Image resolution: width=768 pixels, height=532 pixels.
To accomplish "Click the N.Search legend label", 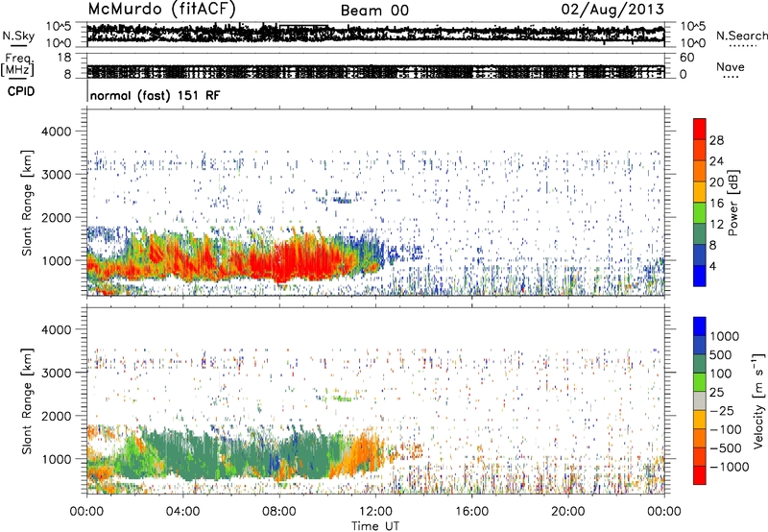I will 741,36.
